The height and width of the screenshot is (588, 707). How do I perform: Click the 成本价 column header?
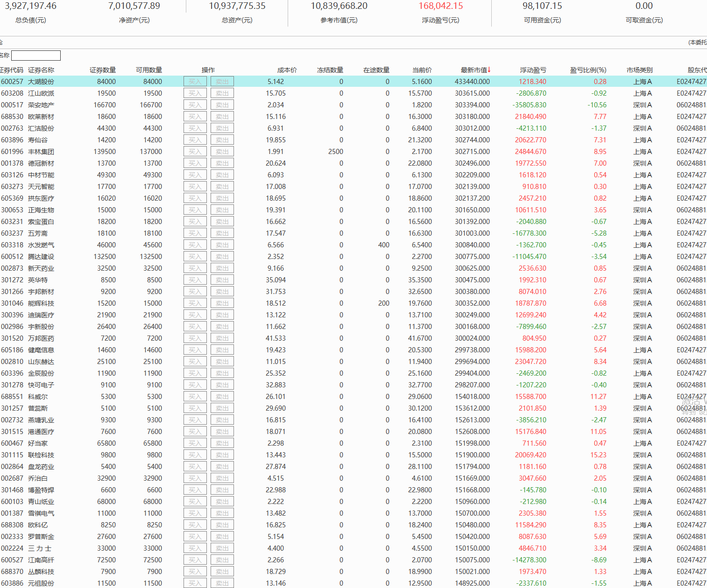(x=287, y=70)
